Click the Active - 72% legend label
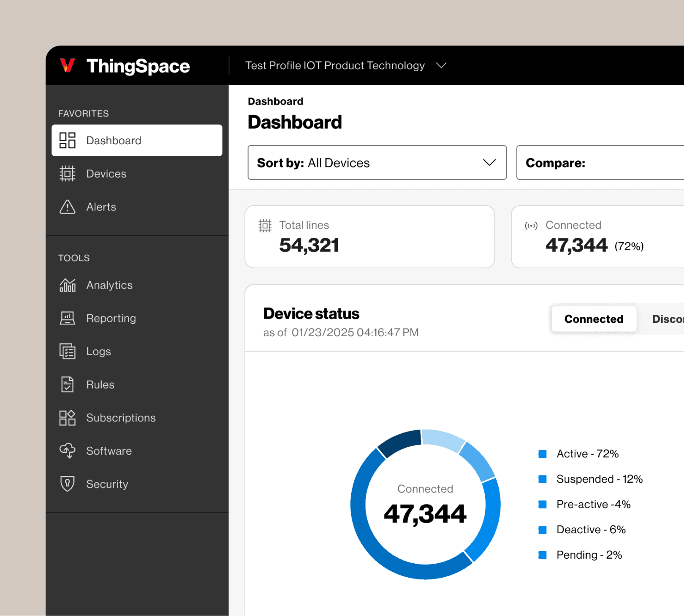 pyautogui.click(x=587, y=454)
